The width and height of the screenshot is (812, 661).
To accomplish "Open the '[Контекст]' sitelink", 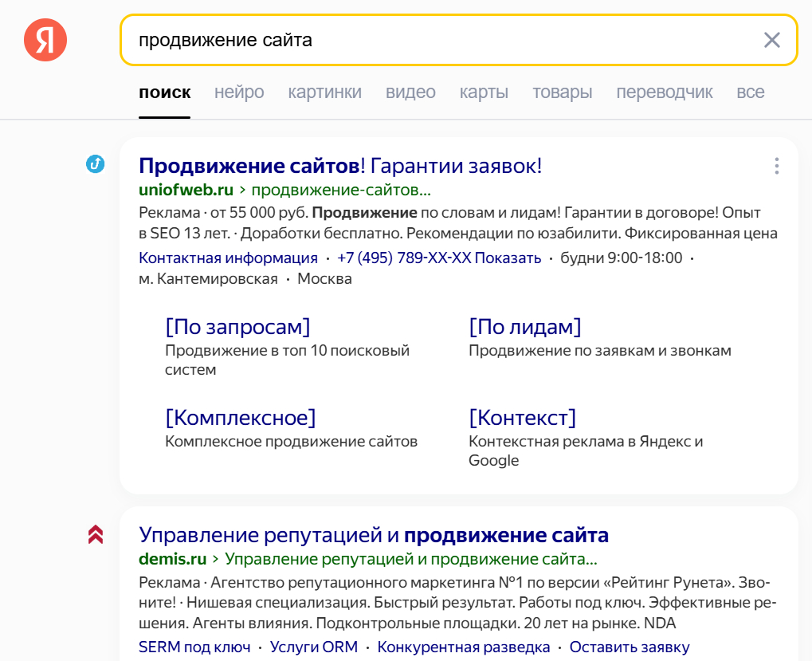I will tap(522, 418).
